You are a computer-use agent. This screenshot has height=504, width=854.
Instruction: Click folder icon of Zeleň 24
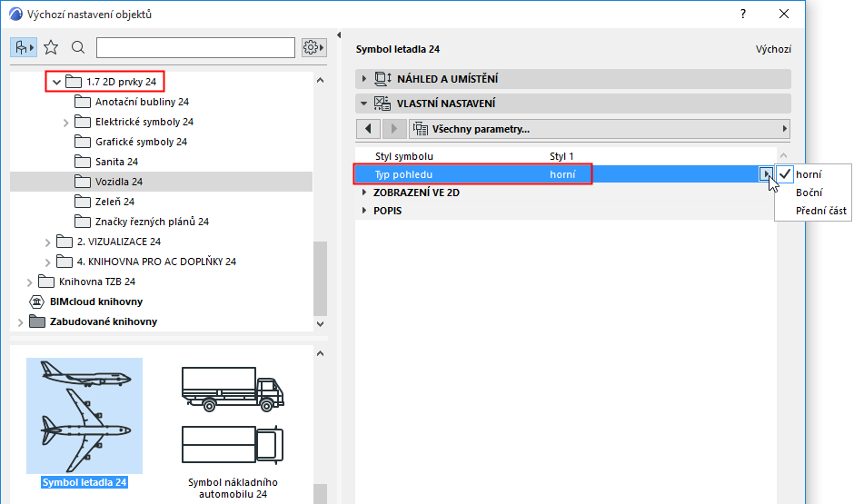point(83,202)
